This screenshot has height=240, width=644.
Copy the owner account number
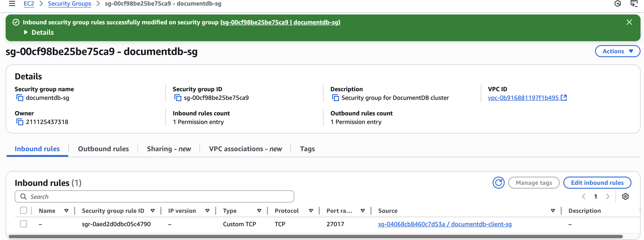20,122
